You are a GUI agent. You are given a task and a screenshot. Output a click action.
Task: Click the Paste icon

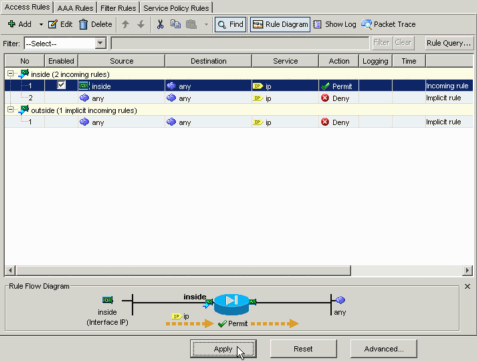coord(191,24)
